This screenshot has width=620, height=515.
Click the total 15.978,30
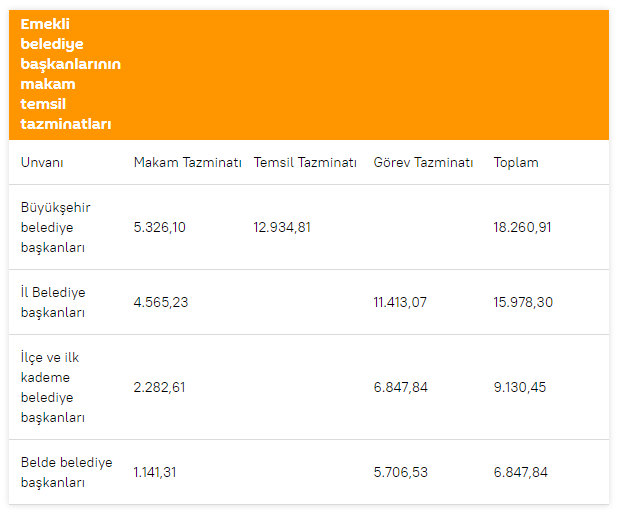tap(522, 302)
